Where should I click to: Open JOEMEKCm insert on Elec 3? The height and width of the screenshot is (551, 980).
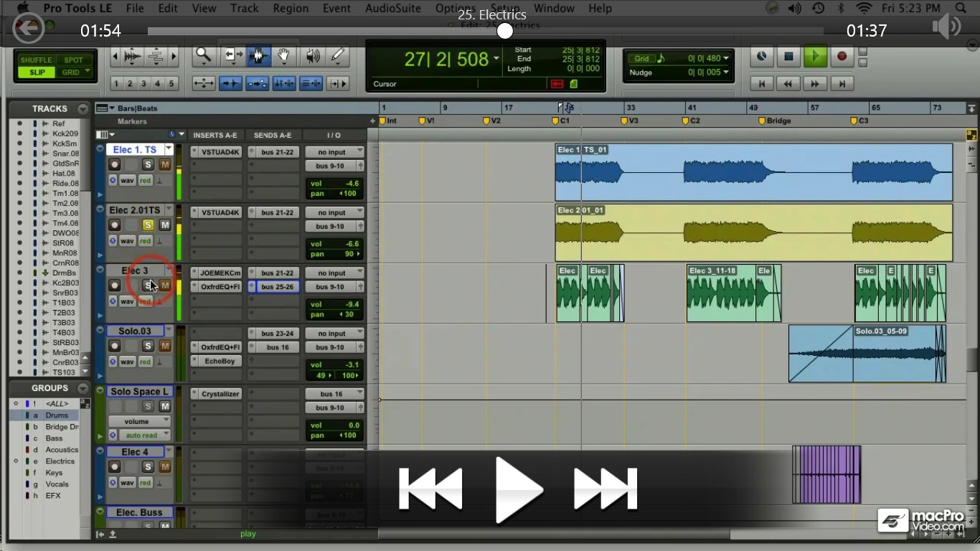click(x=216, y=273)
